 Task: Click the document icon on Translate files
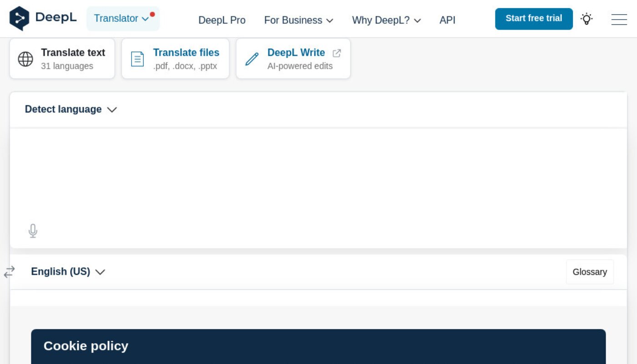coord(137,59)
